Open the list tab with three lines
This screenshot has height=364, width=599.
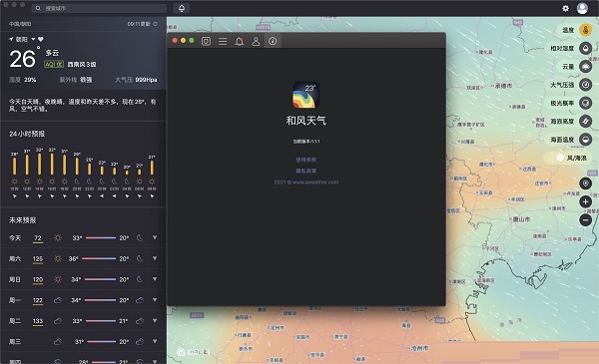pos(223,41)
